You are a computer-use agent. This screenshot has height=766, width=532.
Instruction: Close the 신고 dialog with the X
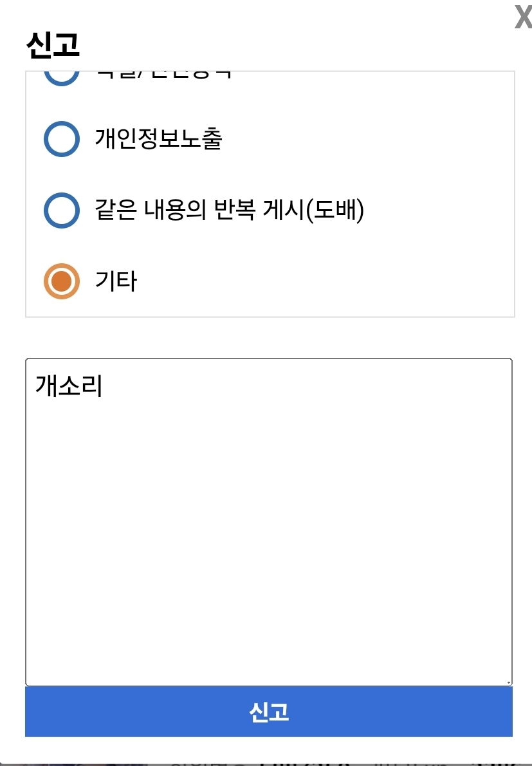pyautogui.click(x=522, y=17)
